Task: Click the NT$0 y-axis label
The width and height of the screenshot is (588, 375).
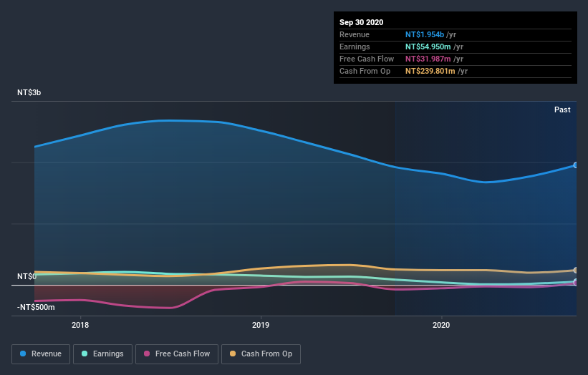Action: 26,276
